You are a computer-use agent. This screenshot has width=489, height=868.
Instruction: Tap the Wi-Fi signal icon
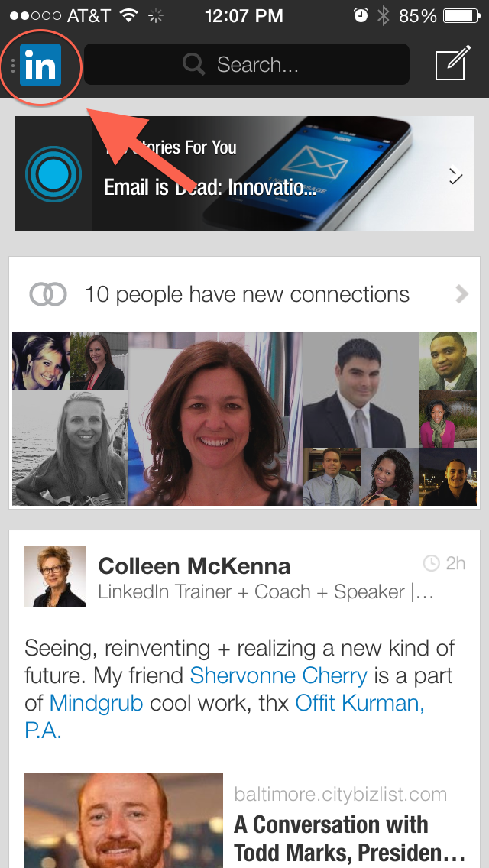pyautogui.click(x=129, y=15)
